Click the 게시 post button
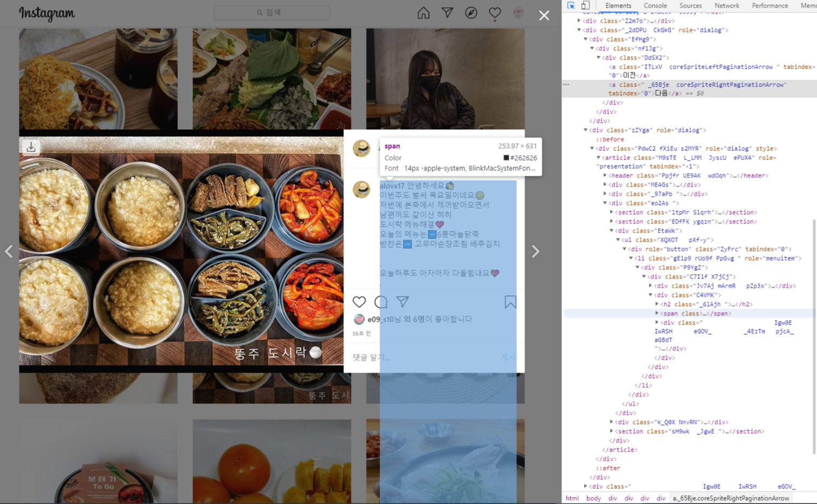This screenshot has width=817, height=504. click(x=508, y=357)
